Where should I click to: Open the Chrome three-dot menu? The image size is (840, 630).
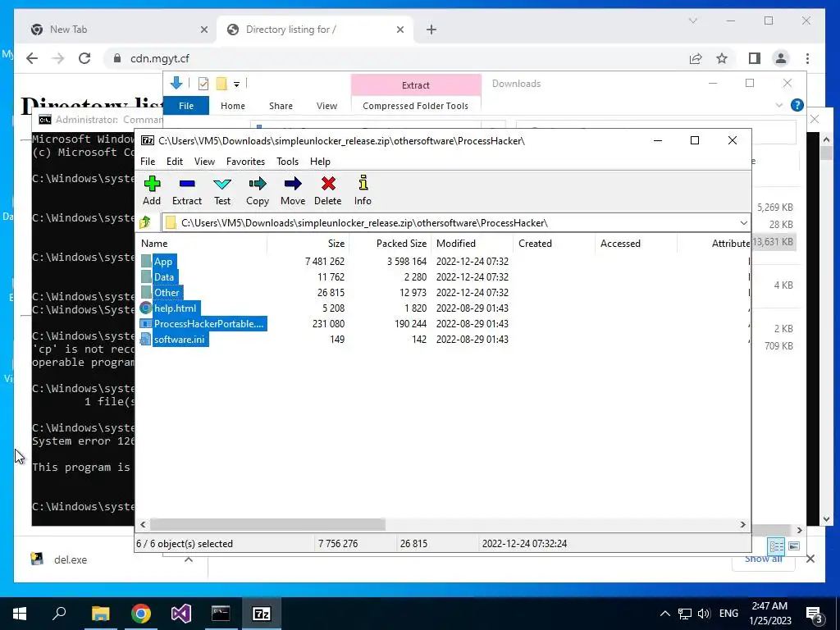807,58
